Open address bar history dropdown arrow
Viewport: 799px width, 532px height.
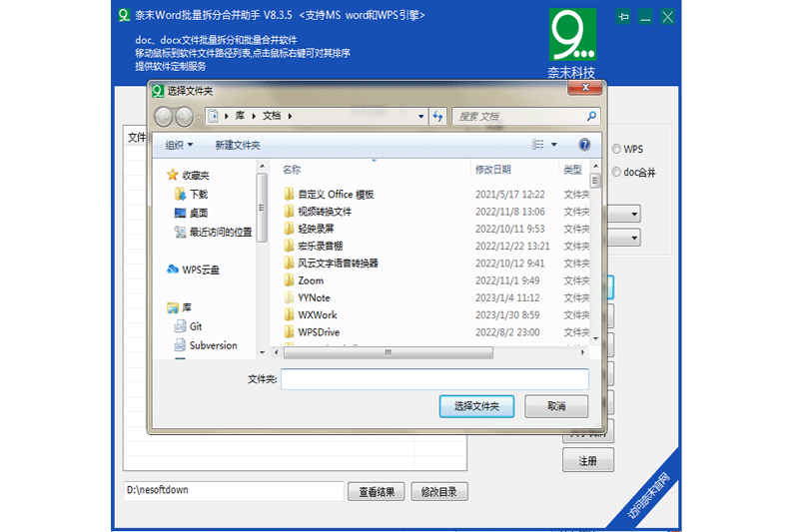point(420,116)
